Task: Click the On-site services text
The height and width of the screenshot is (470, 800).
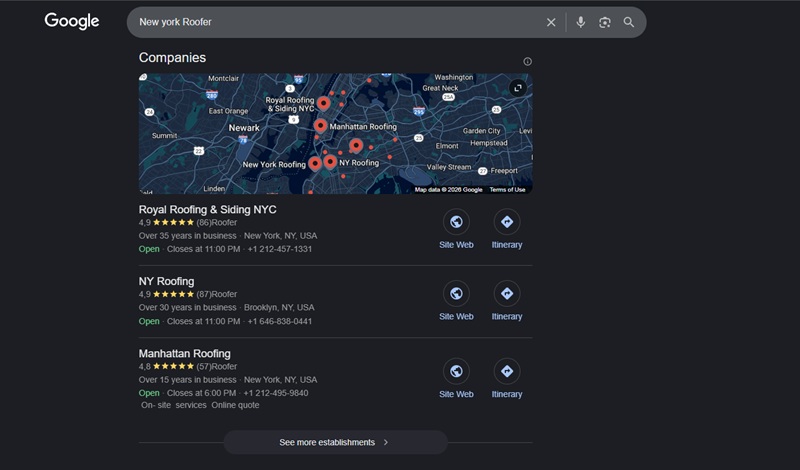Action: click(x=174, y=405)
